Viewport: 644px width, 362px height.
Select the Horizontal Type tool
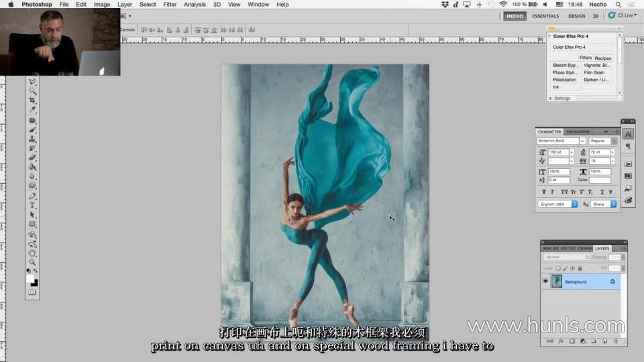tap(32, 205)
